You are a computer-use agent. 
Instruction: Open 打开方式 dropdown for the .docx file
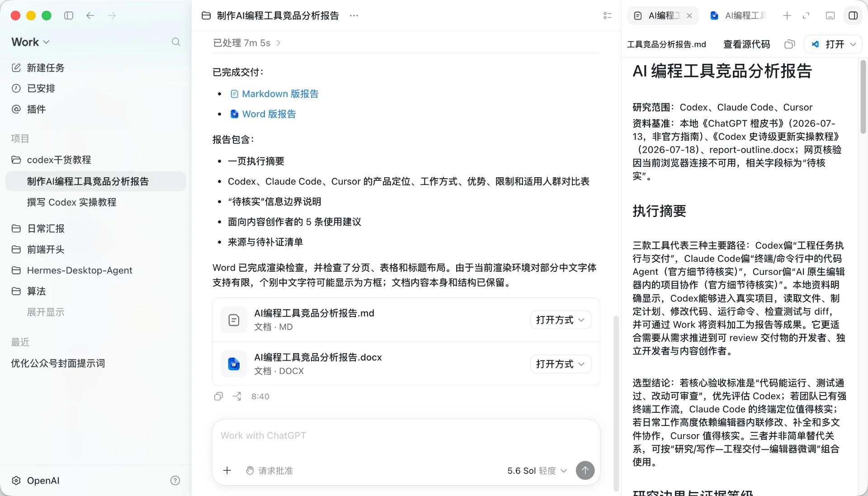pyautogui.click(x=561, y=364)
